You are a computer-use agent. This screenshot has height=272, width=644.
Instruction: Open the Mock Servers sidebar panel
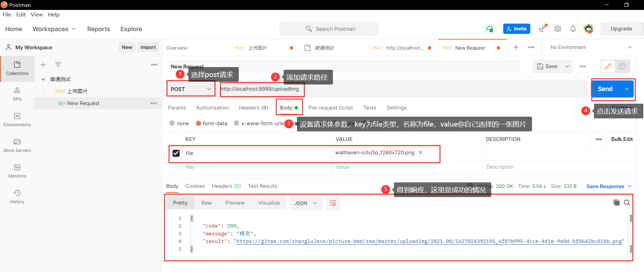point(17,145)
